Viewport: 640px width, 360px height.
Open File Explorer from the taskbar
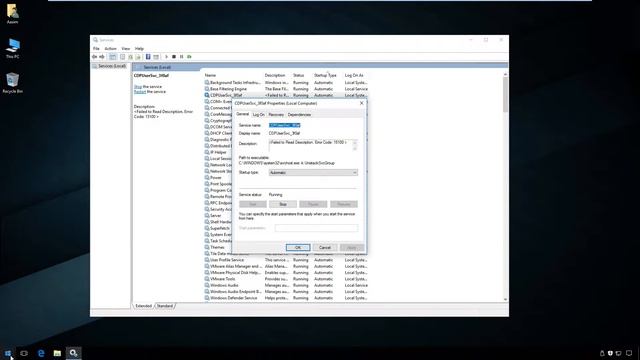point(57,353)
